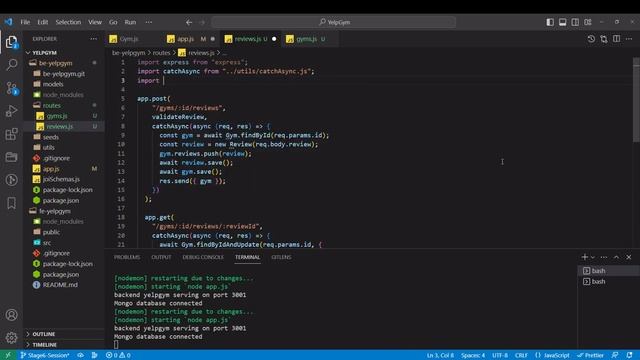Click the Ln 3, Col 8 status item
The height and width of the screenshot is (360, 640).
pos(440,355)
